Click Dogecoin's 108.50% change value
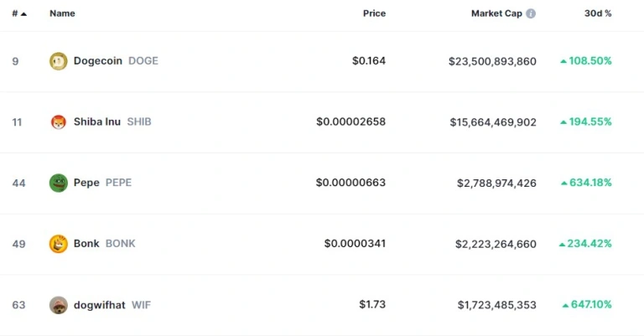The image size is (644, 336). tap(585, 60)
